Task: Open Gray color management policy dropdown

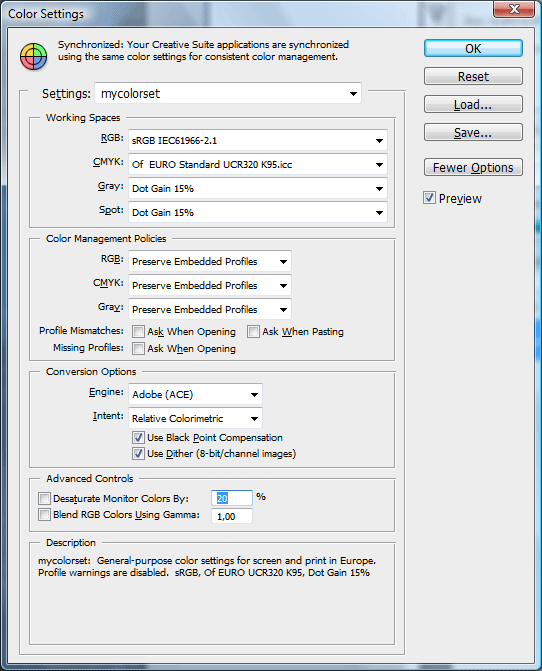Action: (210, 309)
